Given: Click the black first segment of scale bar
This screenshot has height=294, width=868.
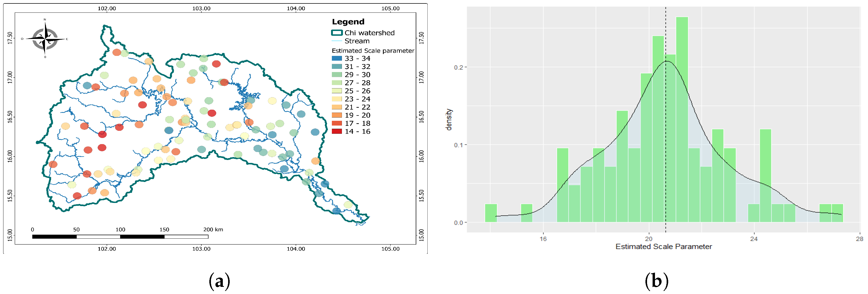Looking at the screenshot, I should coord(54,237).
